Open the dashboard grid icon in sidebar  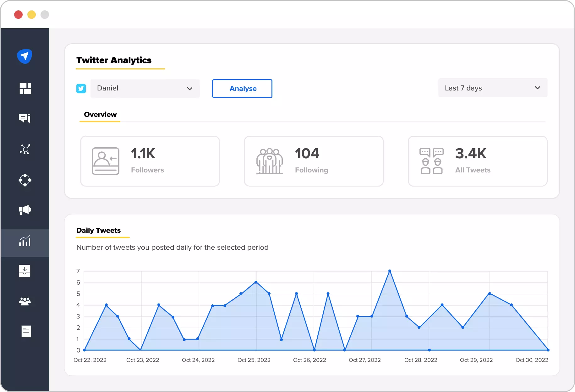pyautogui.click(x=25, y=89)
